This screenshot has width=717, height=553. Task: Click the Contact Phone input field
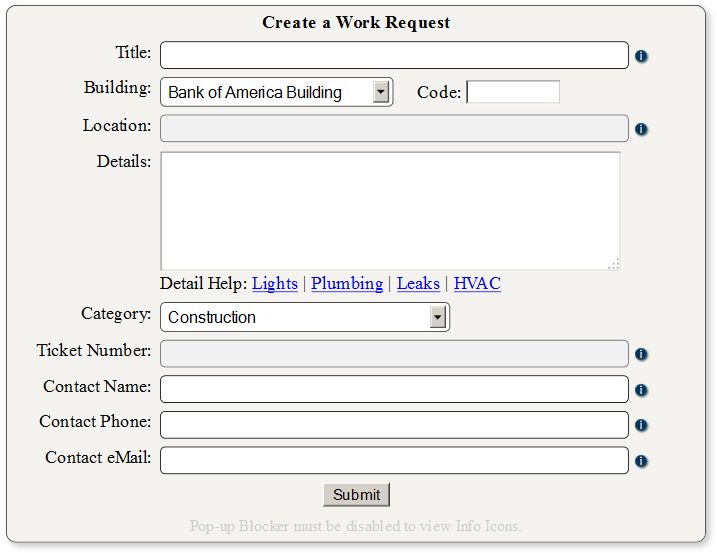(394, 425)
